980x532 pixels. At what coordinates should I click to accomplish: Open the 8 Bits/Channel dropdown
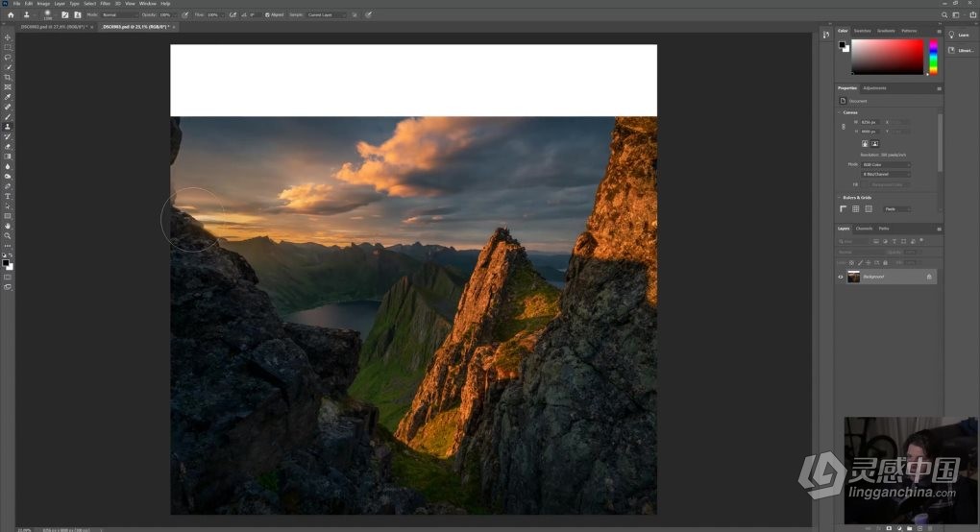886,174
